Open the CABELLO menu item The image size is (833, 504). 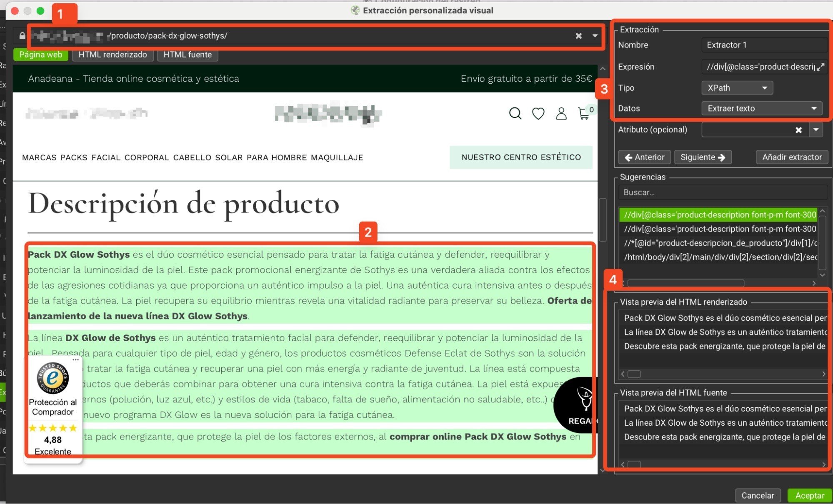click(x=192, y=157)
